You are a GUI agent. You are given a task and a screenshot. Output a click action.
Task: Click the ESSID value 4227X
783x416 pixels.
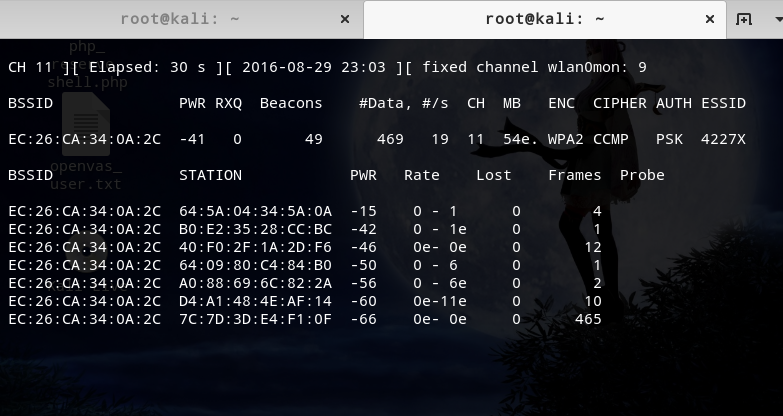[723, 139]
